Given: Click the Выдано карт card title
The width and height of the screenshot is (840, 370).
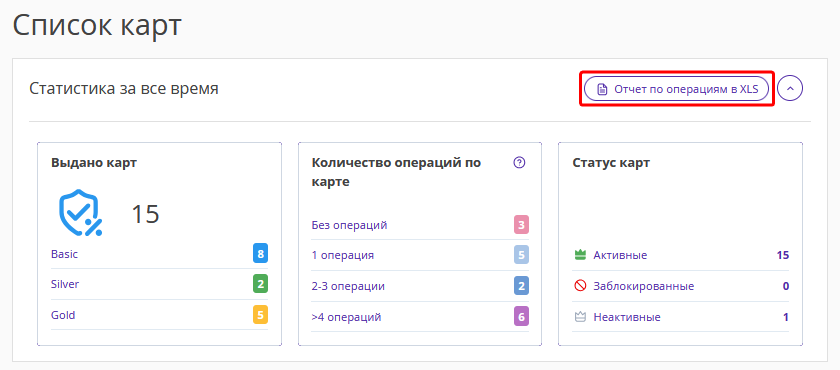Looking at the screenshot, I should click(x=94, y=163).
